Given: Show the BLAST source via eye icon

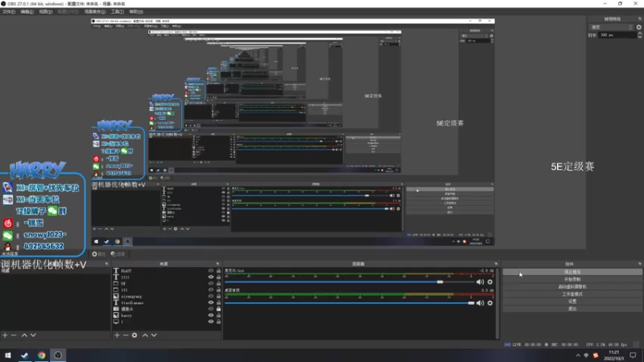Looking at the screenshot, I should tap(211, 271).
